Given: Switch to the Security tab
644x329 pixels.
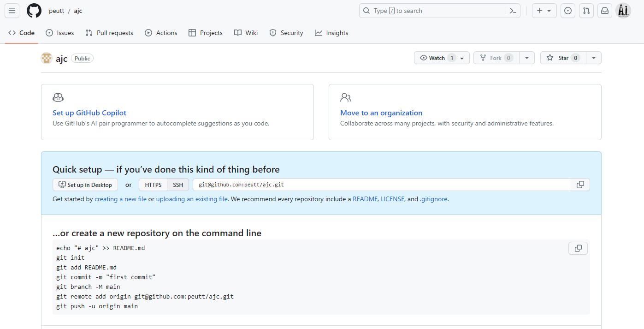Looking at the screenshot, I should pos(286,33).
